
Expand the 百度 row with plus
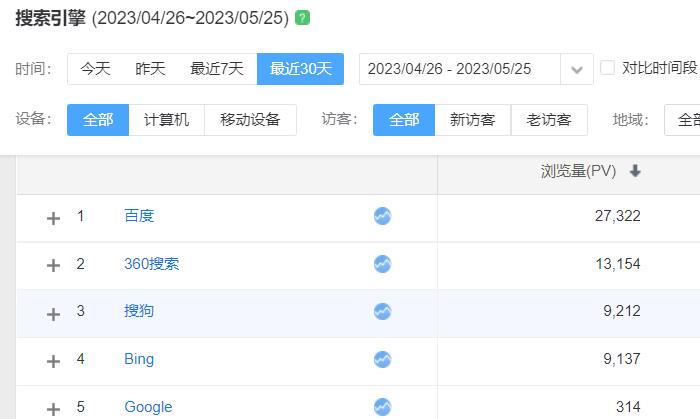[x=53, y=218]
